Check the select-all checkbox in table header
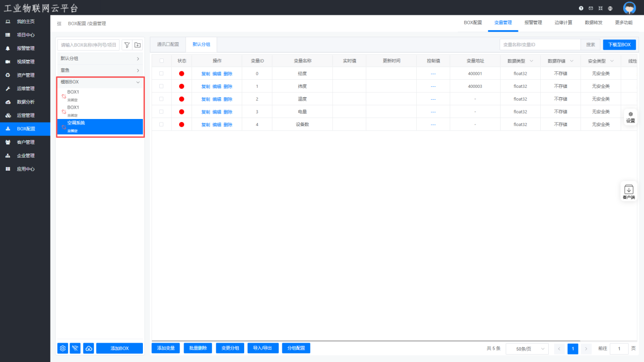 point(161,60)
